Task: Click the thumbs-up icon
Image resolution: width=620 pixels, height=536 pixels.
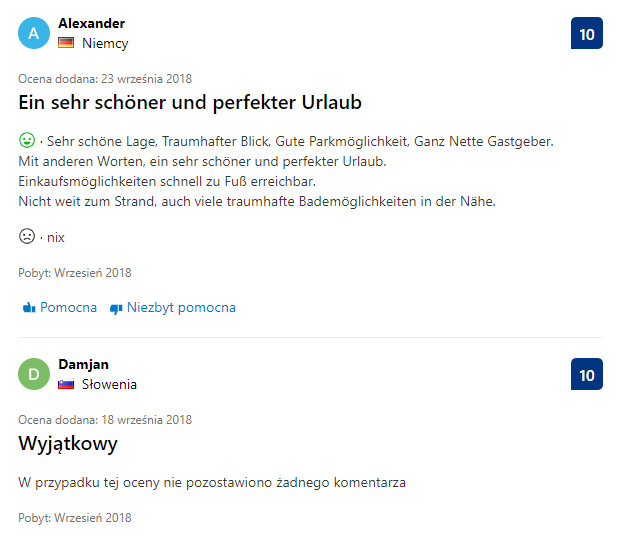Action: [28, 308]
